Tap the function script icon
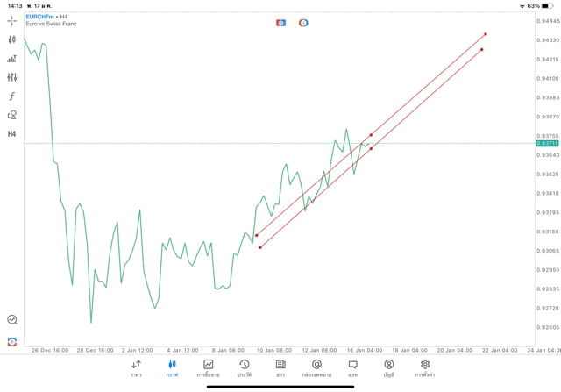 click(x=12, y=96)
